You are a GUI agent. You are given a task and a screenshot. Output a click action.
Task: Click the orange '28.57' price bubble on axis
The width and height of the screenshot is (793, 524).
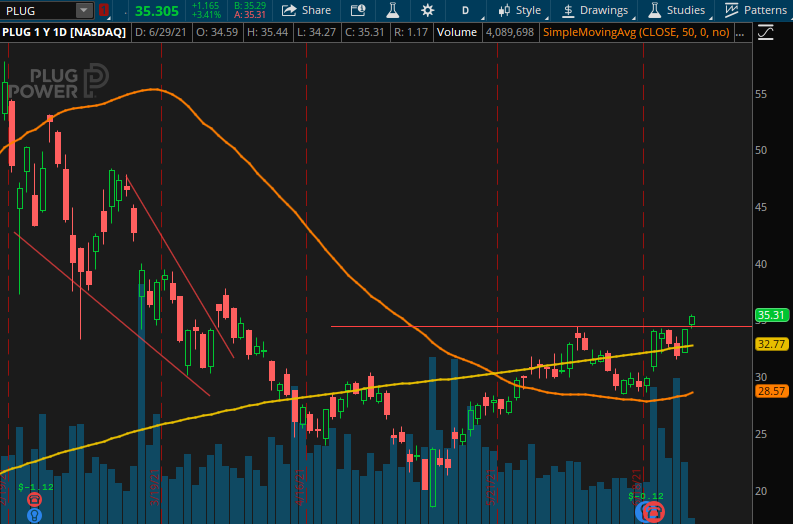[771, 391]
